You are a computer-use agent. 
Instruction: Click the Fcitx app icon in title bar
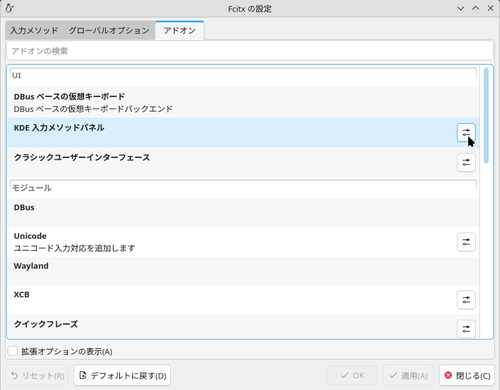[9, 8]
